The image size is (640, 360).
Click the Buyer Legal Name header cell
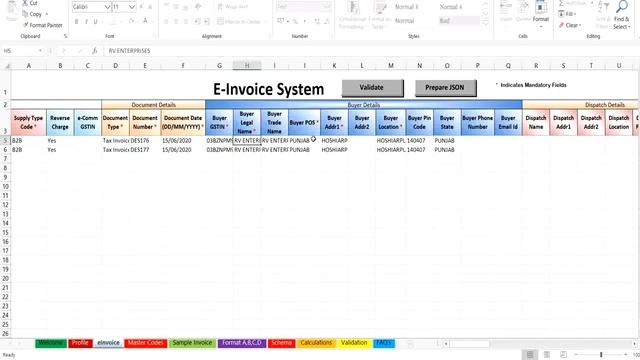247,122
